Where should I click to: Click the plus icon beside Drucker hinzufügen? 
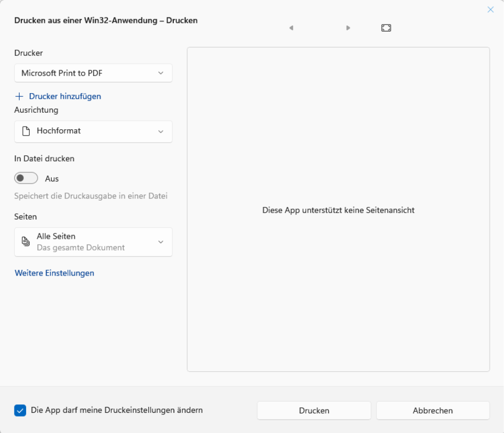pyautogui.click(x=19, y=96)
